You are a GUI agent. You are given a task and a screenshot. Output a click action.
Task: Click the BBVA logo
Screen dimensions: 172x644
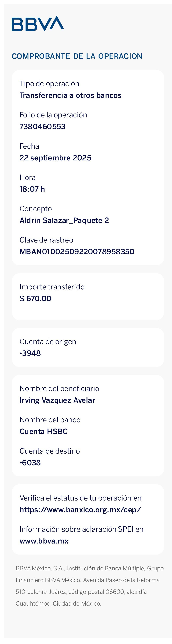coord(38,23)
